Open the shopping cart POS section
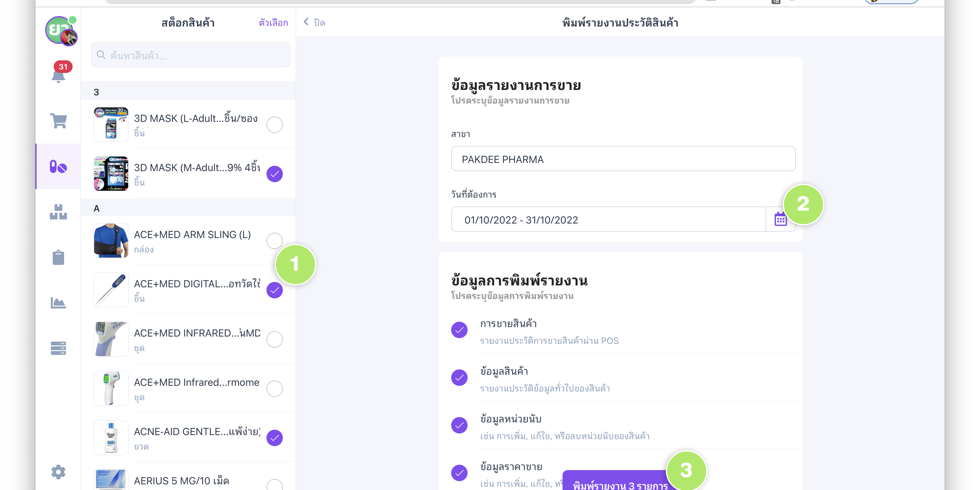The image size is (980, 490). (58, 121)
